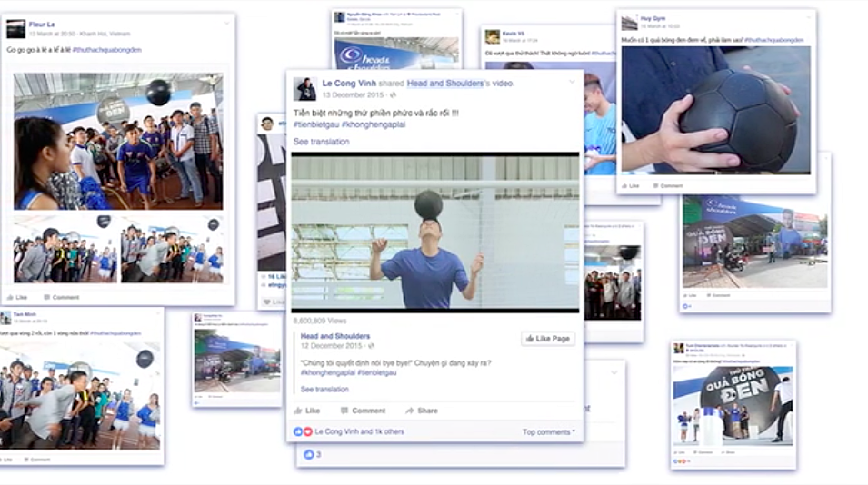The height and width of the screenshot is (485, 868).
Task: Open Huy Gym's profile avatar
Action: tap(629, 23)
